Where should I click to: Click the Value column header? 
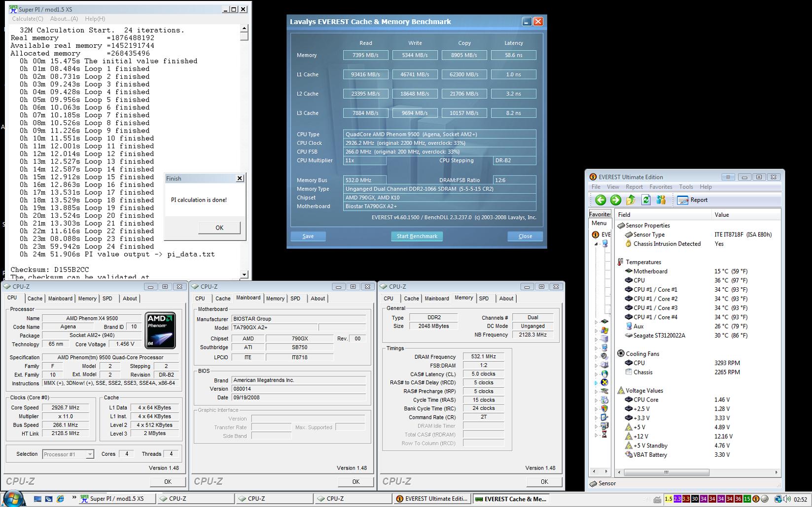pos(745,215)
